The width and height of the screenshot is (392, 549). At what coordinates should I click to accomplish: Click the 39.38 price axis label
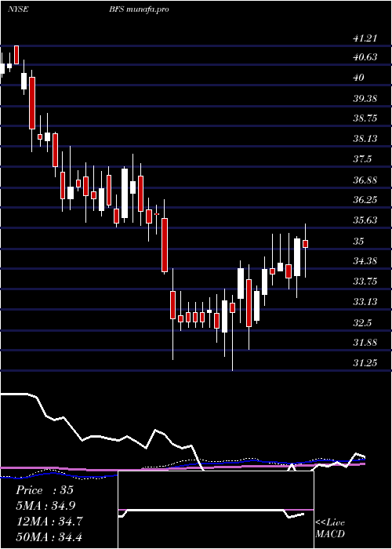(x=365, y=98)
